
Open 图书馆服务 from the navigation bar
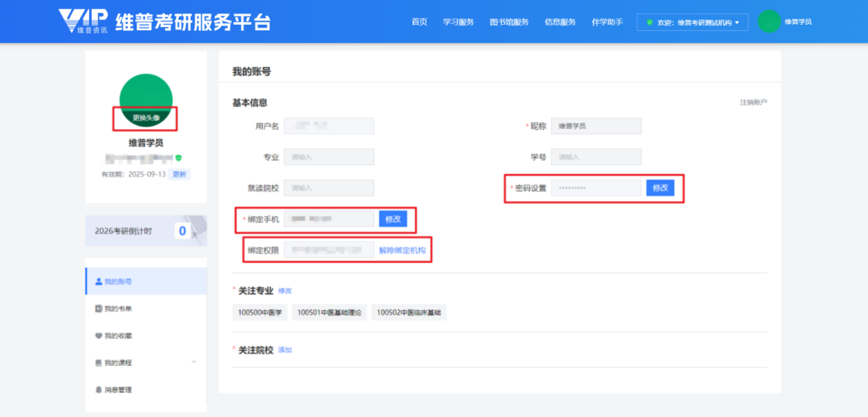click(509, 22)
